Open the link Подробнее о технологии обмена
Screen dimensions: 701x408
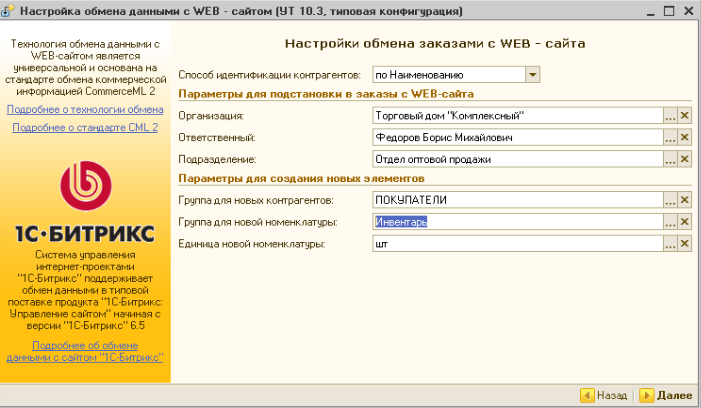[x=85, y=109]
